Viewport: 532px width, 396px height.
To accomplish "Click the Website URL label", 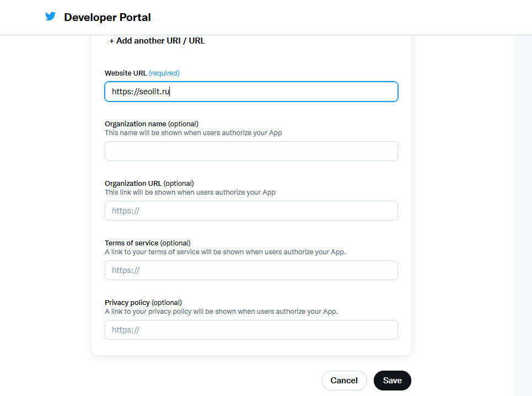I will click(126, 73).
